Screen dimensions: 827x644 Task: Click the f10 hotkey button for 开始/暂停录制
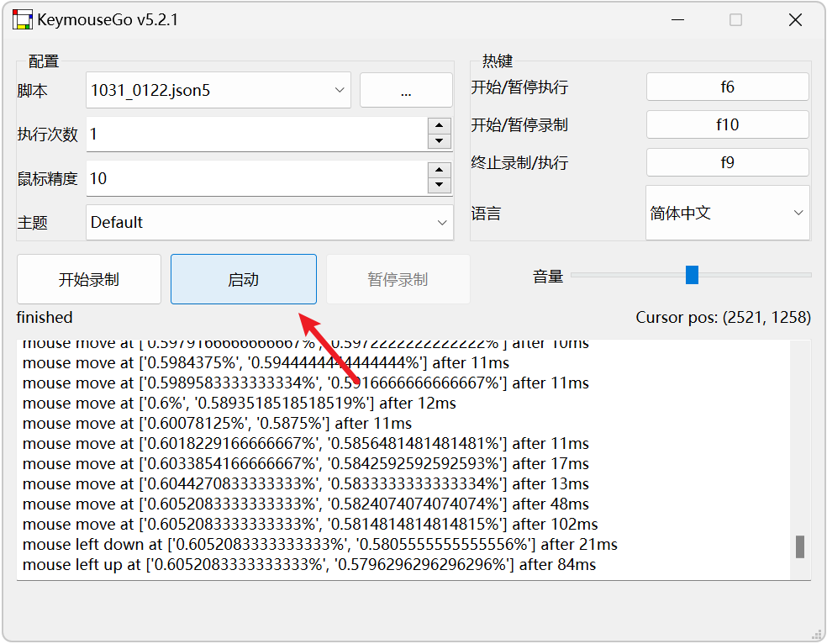pos(727,124)
